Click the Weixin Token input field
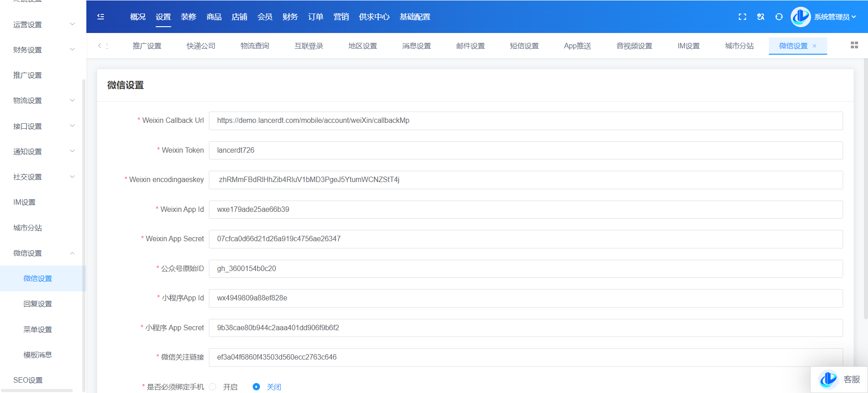The image size is (868, 393). [x=525, y=150]
